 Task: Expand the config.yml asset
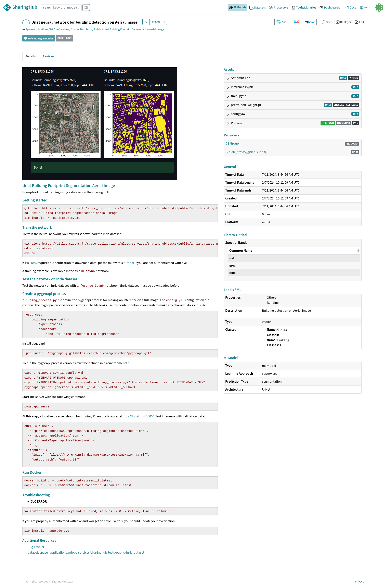[x=292, y=114]
